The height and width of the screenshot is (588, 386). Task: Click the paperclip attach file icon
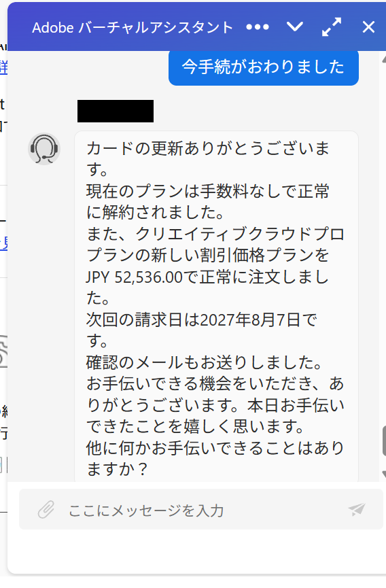(46, 509)
